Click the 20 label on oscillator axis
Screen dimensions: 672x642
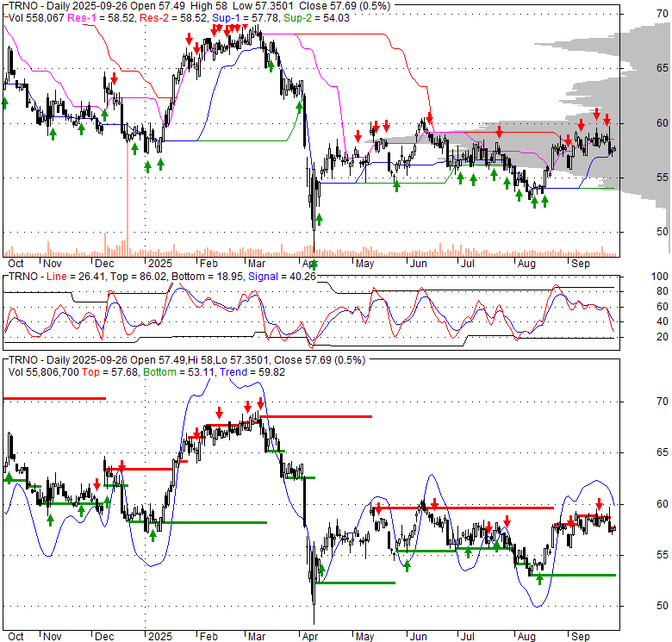coord(663,337)
